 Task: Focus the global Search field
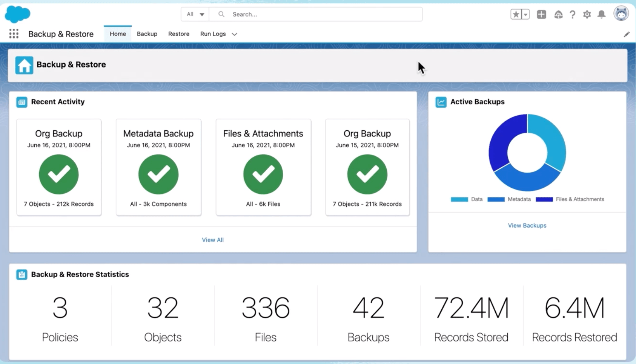pyautogui.click(x=316, y=14)
